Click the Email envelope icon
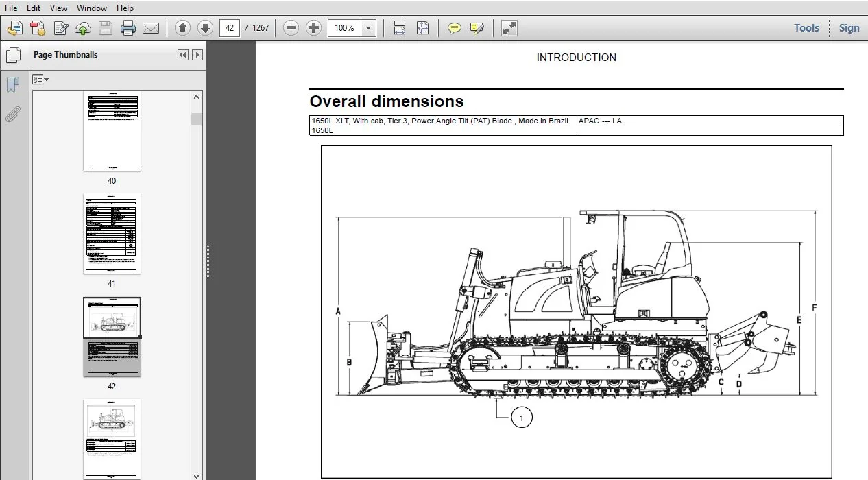The height and width of the screenshot is (480, 868). (151, 28)
